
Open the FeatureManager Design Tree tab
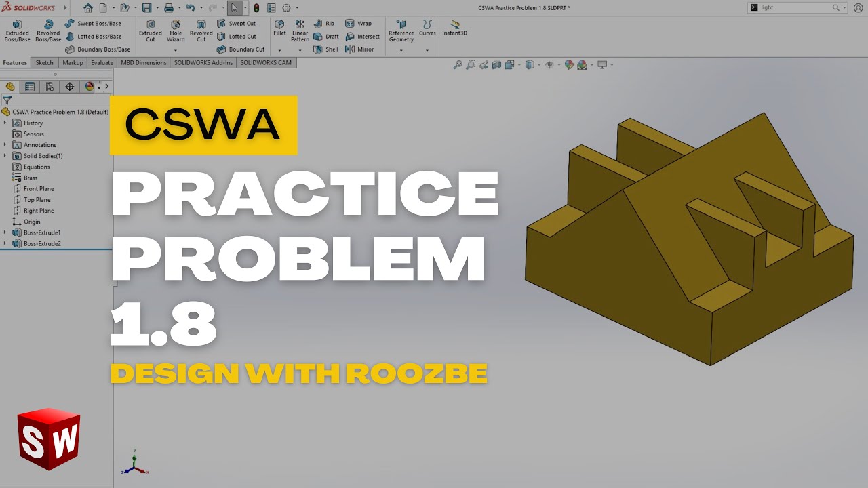(x=10, y=87)
